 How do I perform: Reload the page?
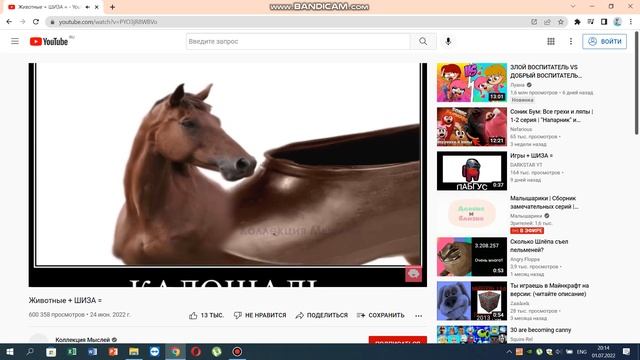[x=36, y=22]
